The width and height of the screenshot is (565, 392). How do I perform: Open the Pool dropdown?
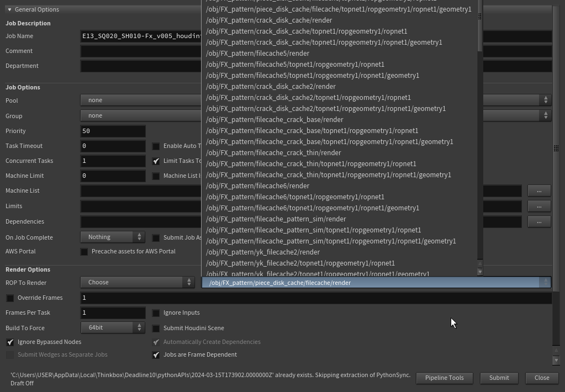pos(316,100)
